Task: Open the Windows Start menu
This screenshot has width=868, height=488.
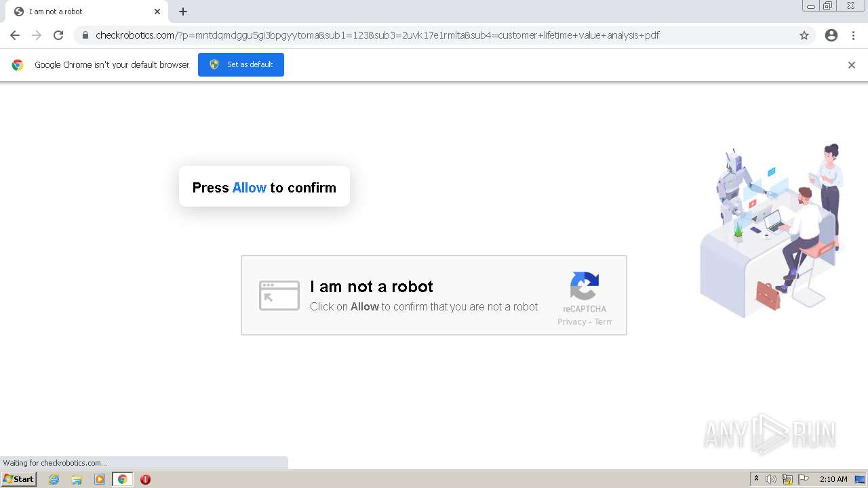Action: coord(19,479)
